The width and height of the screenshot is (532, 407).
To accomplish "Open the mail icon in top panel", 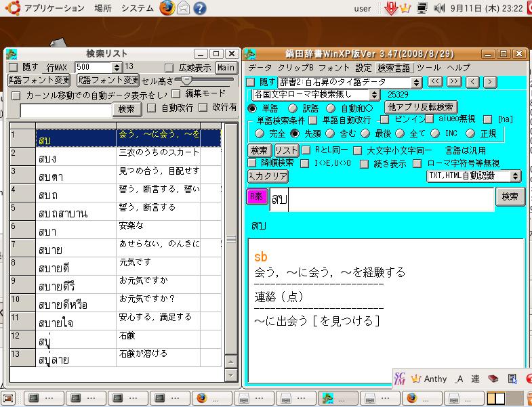I will pos(184,8).
